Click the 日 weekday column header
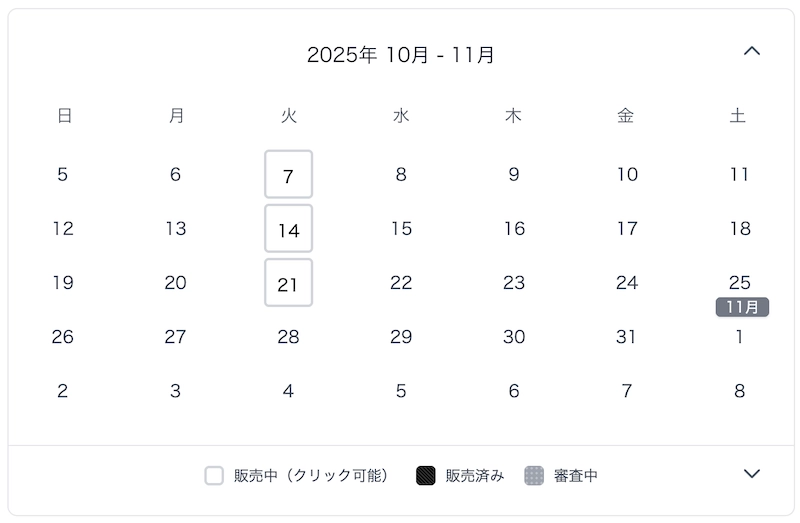 coord(64,116)
